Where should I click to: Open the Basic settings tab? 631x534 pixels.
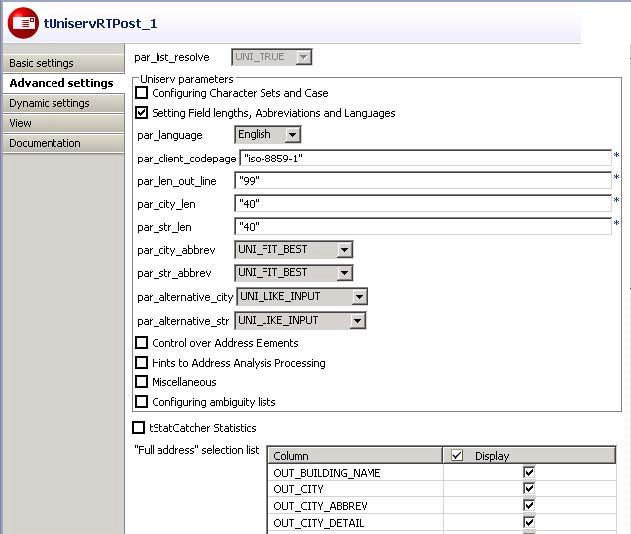pos(41,63)
